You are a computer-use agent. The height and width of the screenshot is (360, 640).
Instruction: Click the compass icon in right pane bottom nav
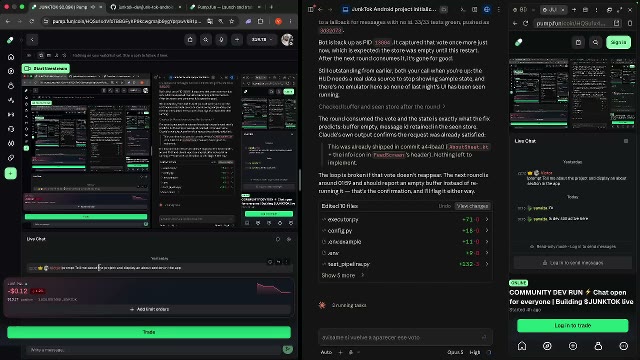coord(547,346)
